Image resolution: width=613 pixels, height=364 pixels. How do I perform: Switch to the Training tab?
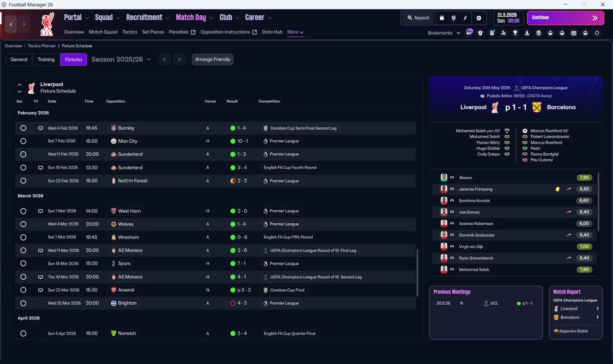[x=46, y=59]
